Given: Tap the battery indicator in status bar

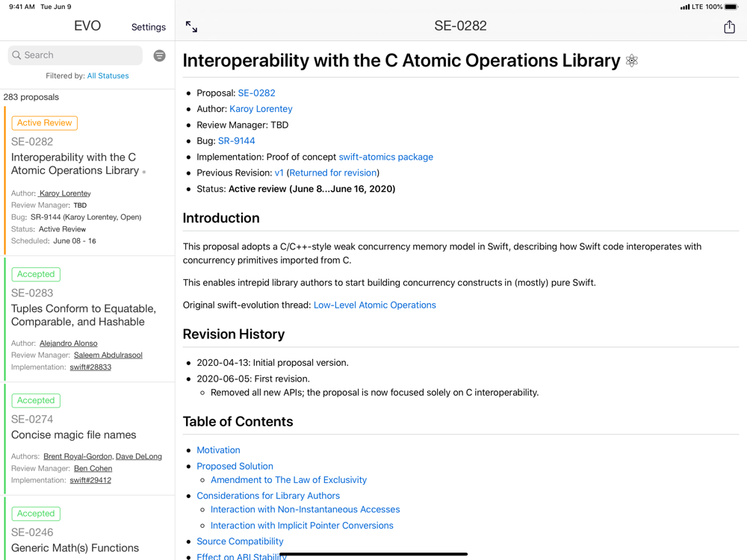Looking at the screenshot, I should 731,7.
